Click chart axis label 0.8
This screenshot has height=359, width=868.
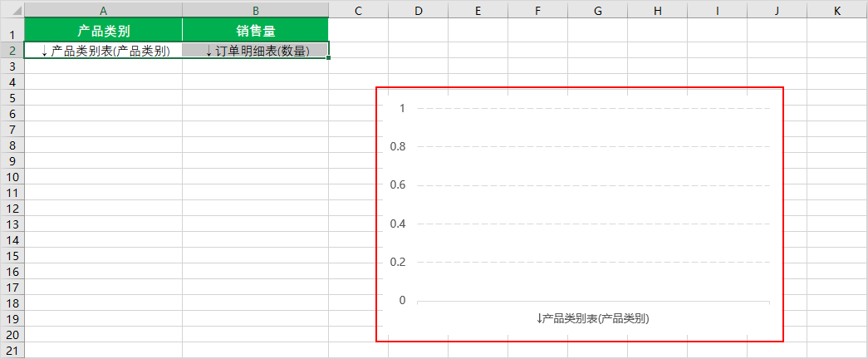click(x=398, y=146)
